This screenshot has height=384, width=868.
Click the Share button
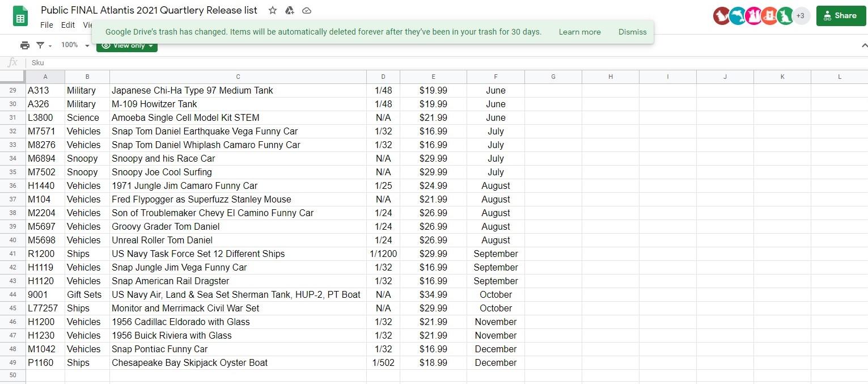(x=841, y=16)
